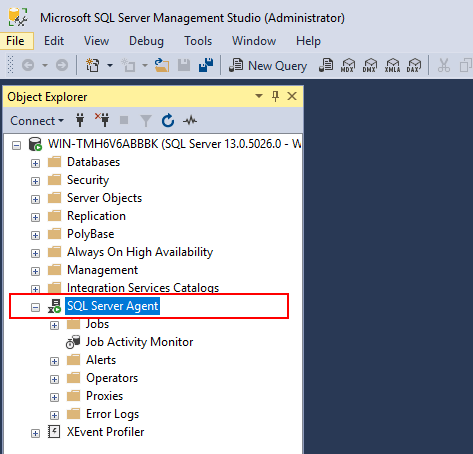473x454 pixels.
Task: Open the New Project dropdown arrow
Action: click(110, 65)
